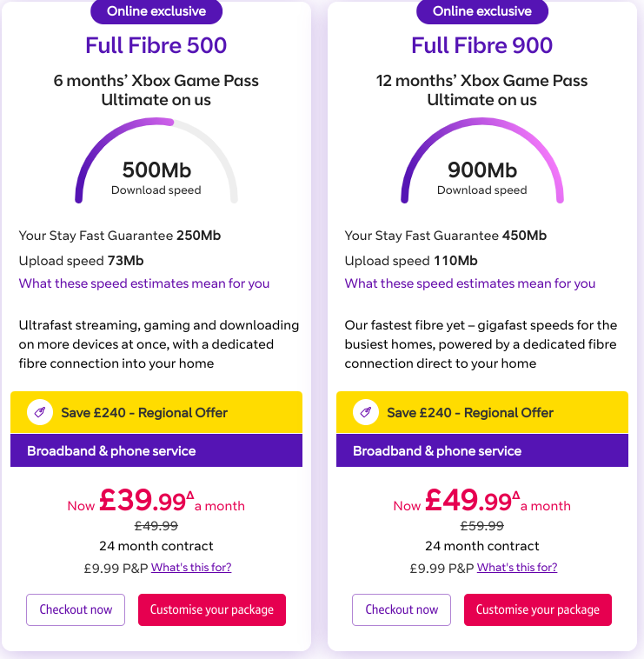Click Broadband & phone service bar for 500
Image resolution: width=644 pixels, height=659 pixels.
pos(156,451)
